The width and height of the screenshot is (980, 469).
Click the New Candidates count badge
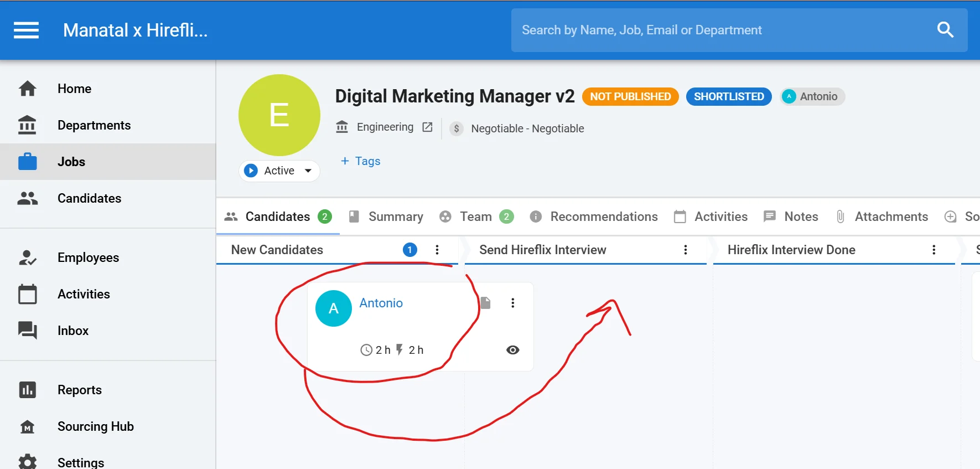(409, 250)
